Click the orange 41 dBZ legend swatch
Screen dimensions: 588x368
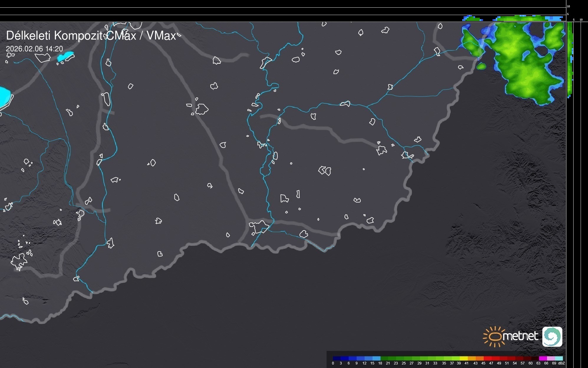click(x=472, y=358)
